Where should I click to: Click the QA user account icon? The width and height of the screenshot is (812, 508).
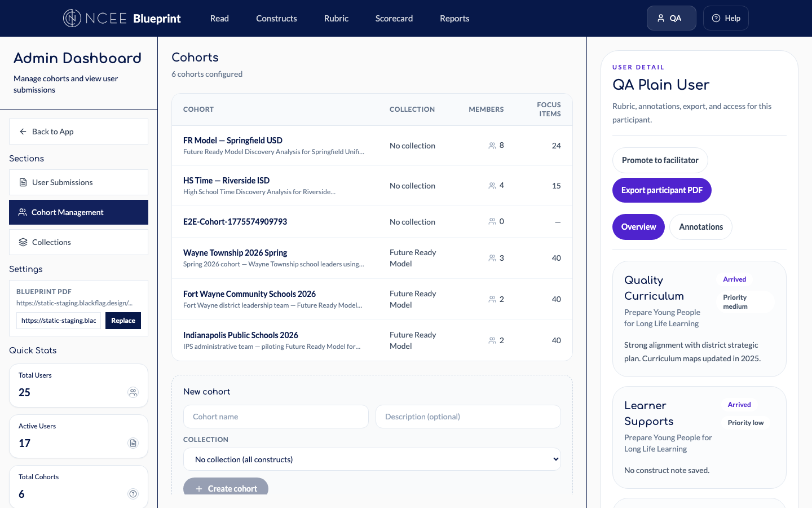tap(660, 17)
